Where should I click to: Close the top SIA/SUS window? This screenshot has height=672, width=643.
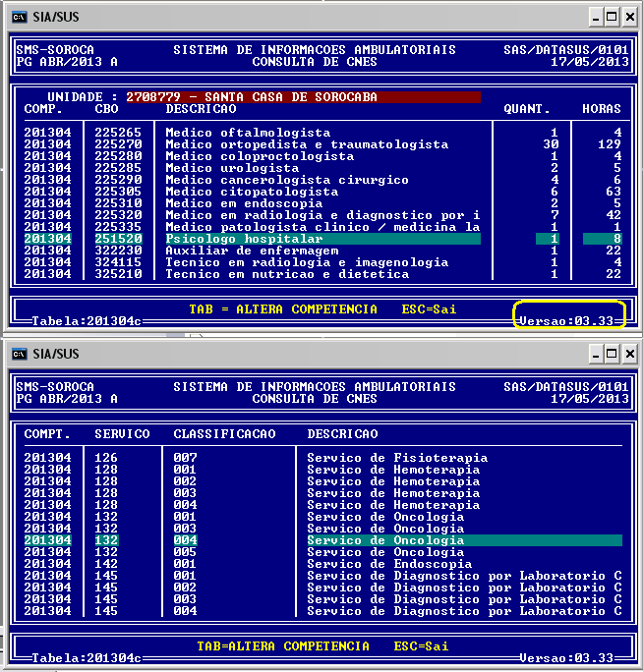pos(629,18)
